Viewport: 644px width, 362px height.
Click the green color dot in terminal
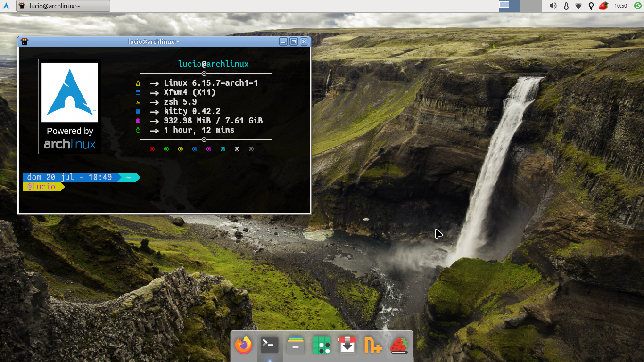(166, 149)
